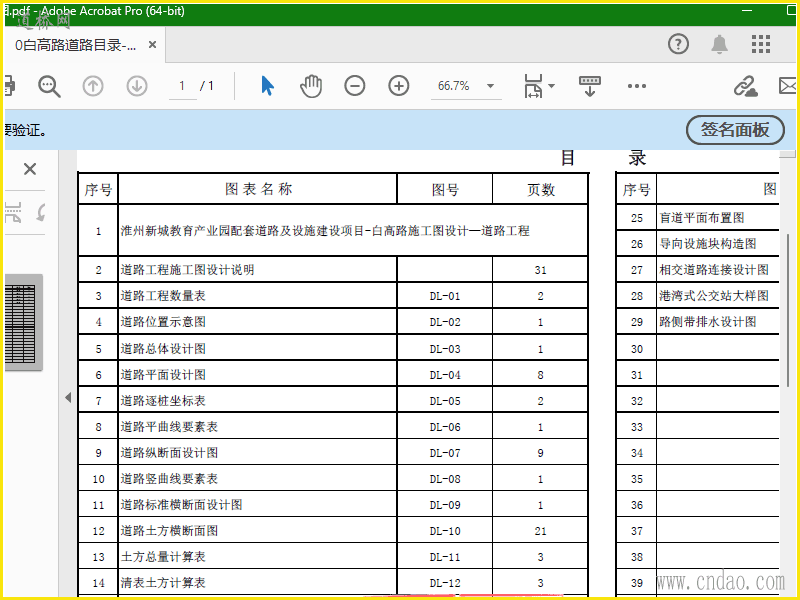Screen dimensions: 800x600
Task: Click the text 道路工程施工图设计说明
Action: pos(187,269)
